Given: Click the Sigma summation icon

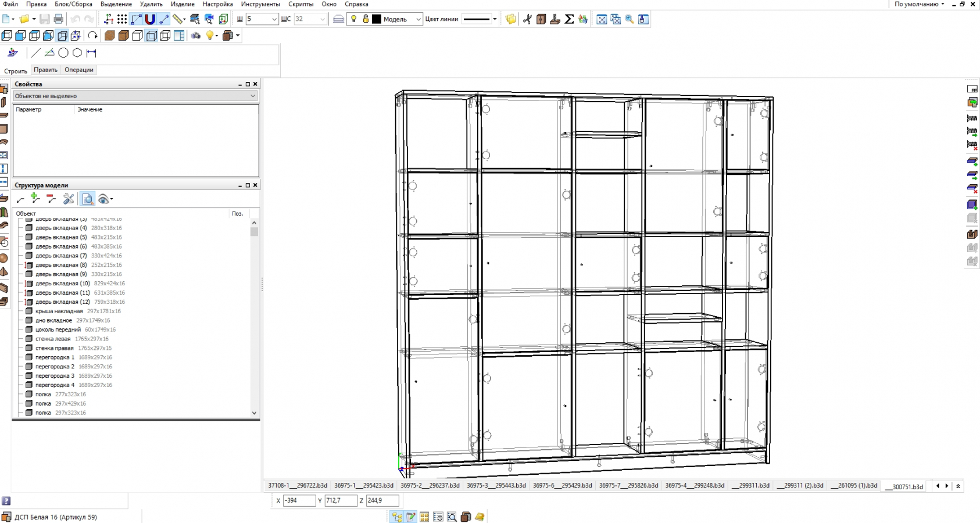Looking at the screenshot, I should point(570,19).
